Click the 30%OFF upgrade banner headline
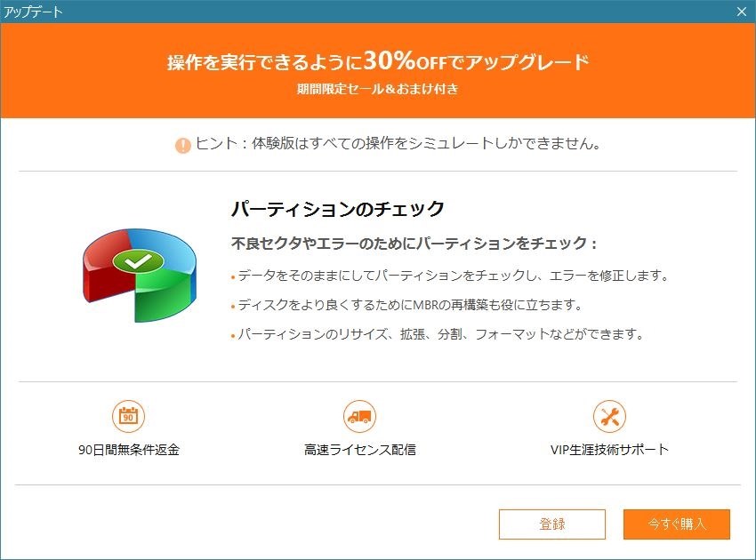Screen dimensions: 756x560 click(x=378, y=61)
